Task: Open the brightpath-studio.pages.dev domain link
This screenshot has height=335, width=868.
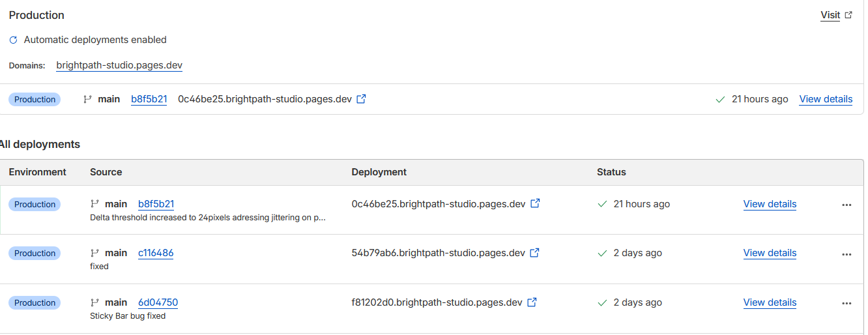Action: pyautogui.click(x=119, y=65)
